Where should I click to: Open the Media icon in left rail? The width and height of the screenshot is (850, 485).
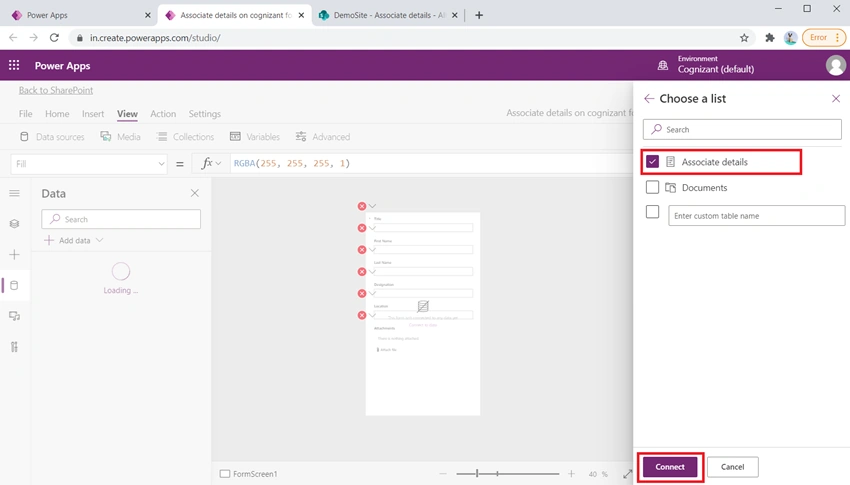(15, 316)
